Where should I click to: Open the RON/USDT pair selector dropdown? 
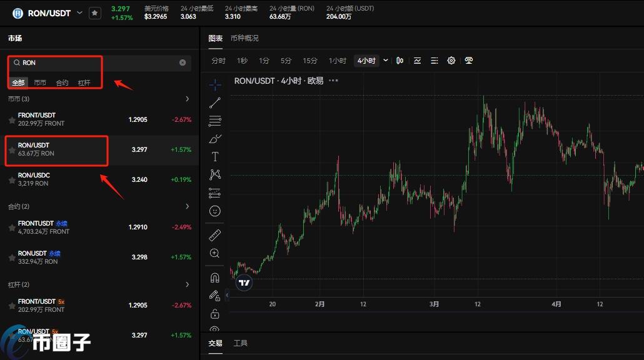[x=79, y=13]
